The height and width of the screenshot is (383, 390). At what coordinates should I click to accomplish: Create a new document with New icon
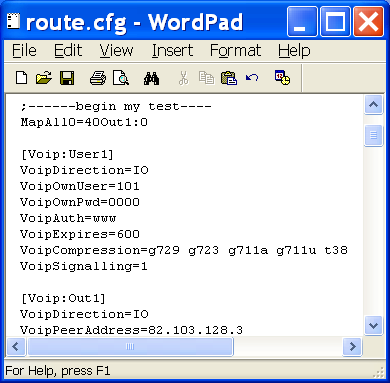click(x=22, y=78)
